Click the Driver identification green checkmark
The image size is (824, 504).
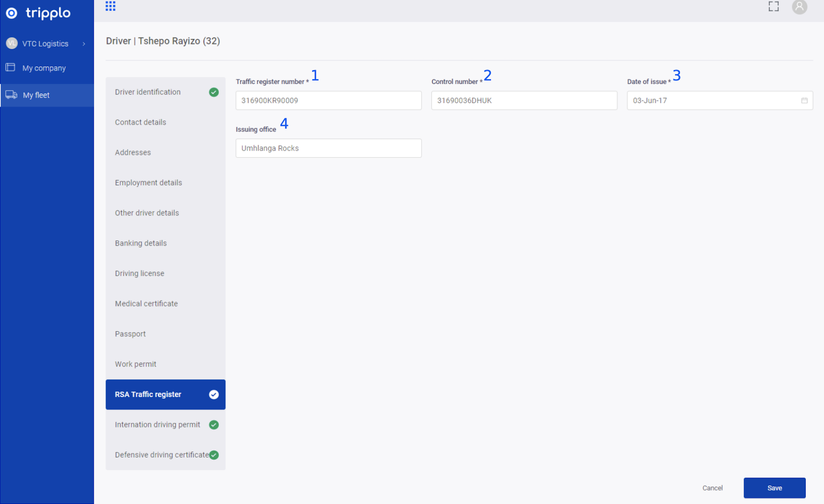(x=214, y=92)
